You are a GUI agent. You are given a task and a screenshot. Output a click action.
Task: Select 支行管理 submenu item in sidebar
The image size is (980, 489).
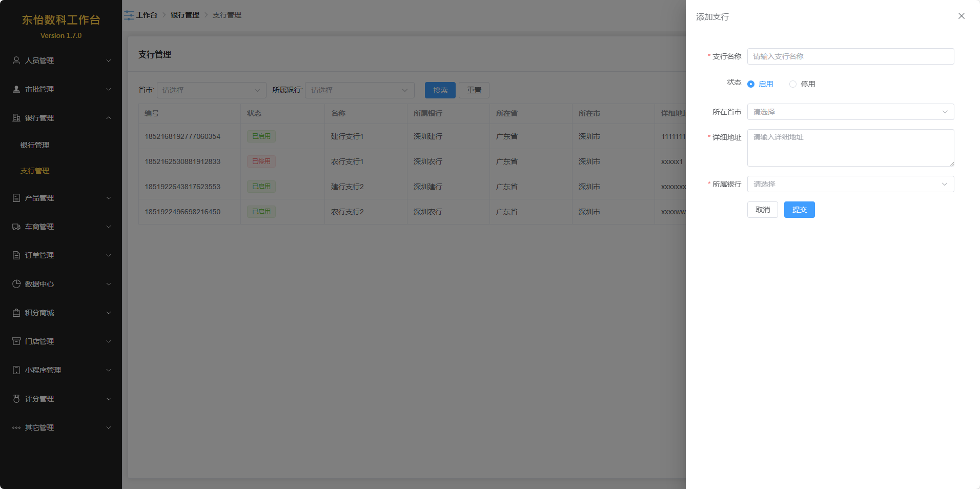point(35,171)
